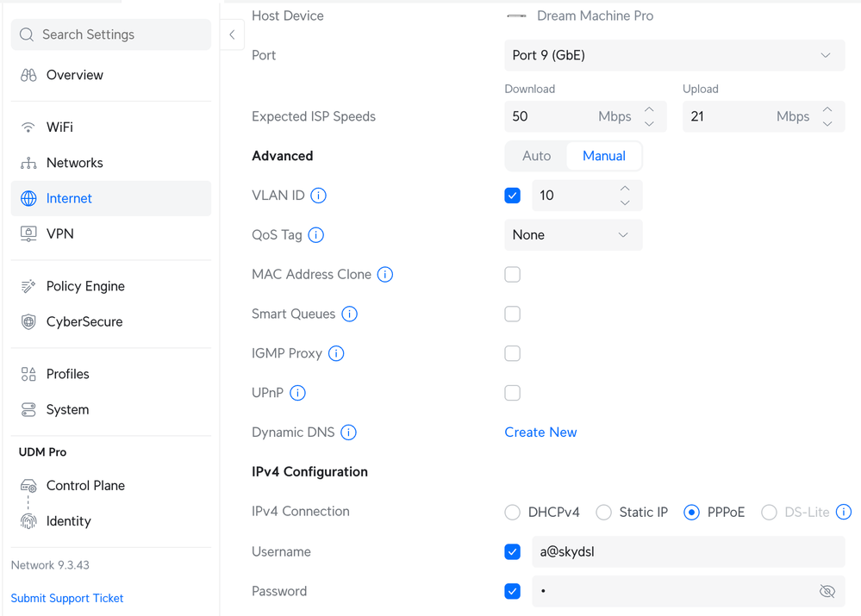
Task: Click the Search Settings field
Action: pyautogui.click(x=110, y=34)
